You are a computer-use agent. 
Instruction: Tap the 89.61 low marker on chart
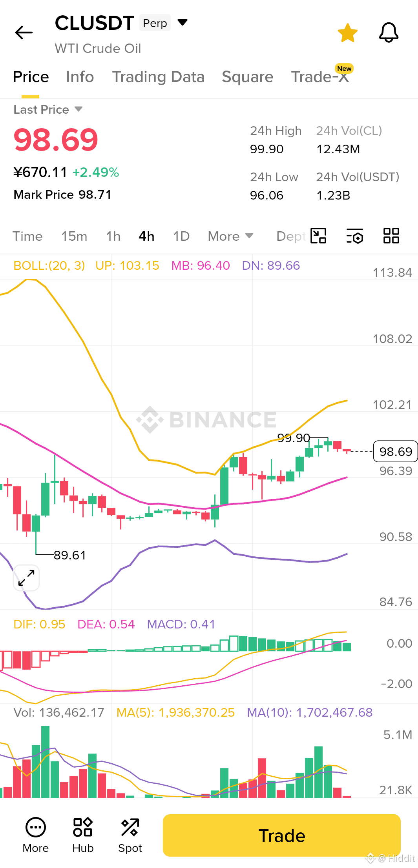click(x=69, y=555)
